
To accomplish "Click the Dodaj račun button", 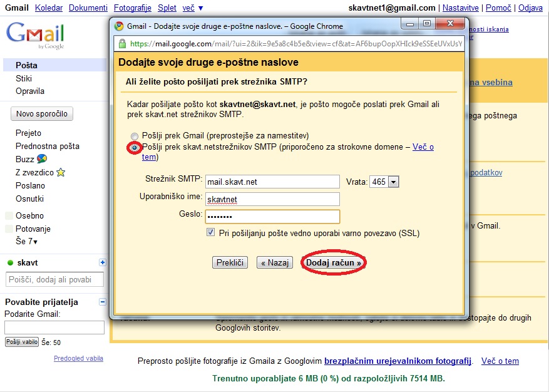I will click(x=333, y=262).
